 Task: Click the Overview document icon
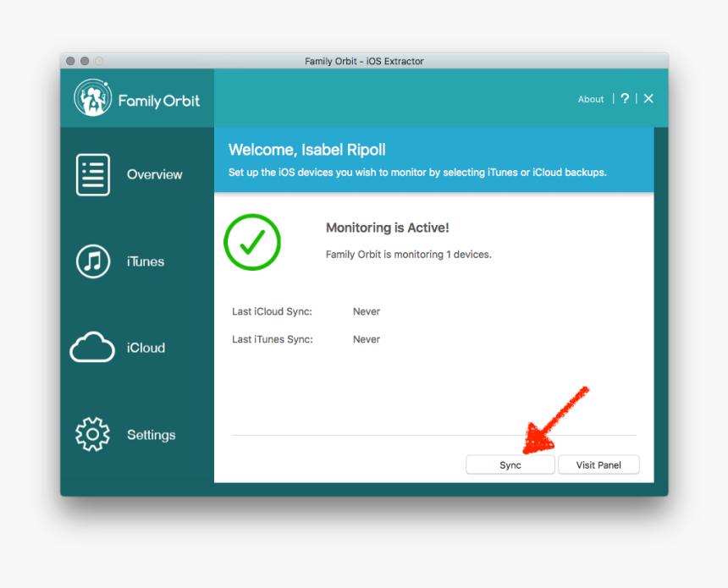93,174
